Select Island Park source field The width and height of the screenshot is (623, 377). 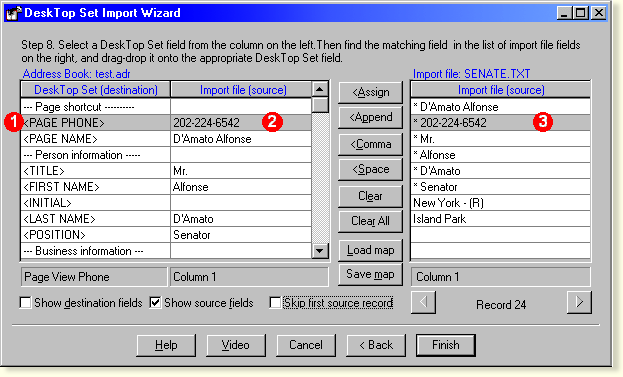click(501, 219)
